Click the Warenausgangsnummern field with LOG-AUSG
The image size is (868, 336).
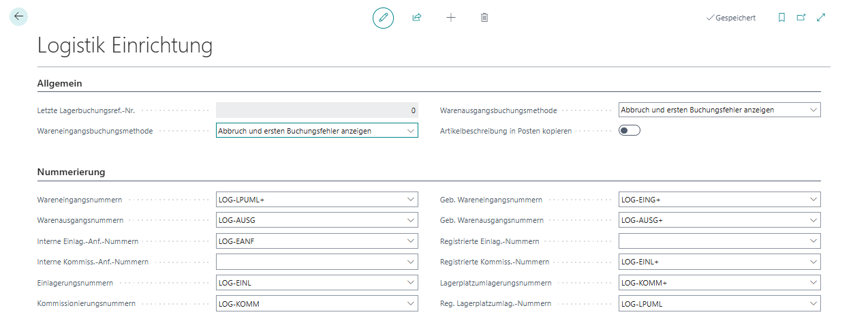point(310,220)
